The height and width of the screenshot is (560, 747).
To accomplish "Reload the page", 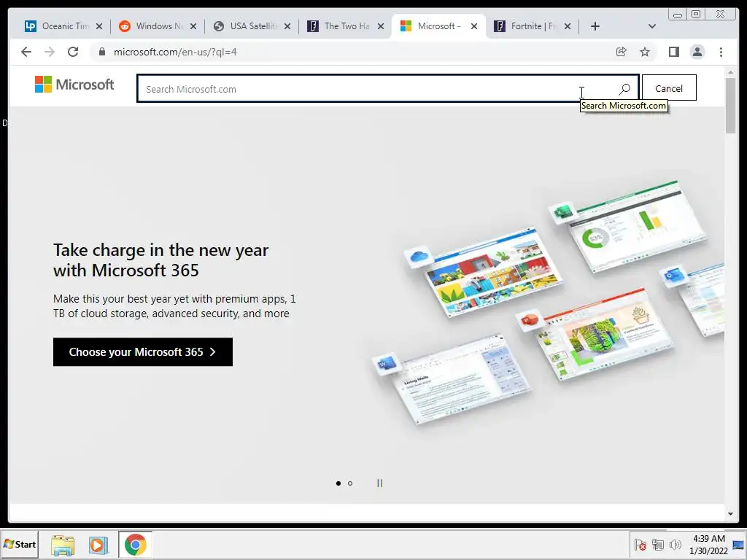I will (73, 52).
